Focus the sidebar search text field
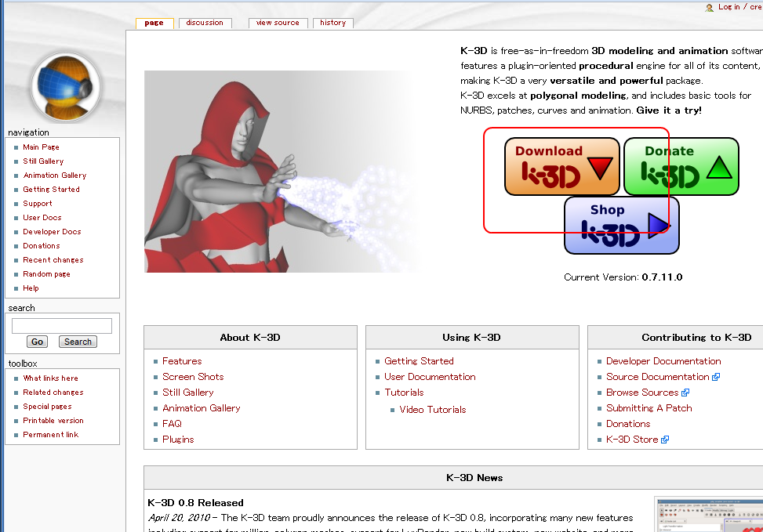Viewport: 763px width, 532px height. (x=62, y=326)
